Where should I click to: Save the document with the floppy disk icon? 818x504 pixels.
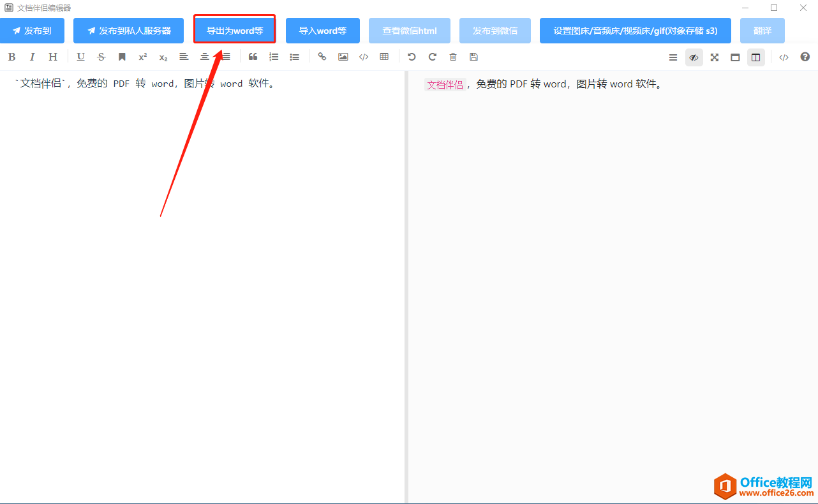coord(473,57)
